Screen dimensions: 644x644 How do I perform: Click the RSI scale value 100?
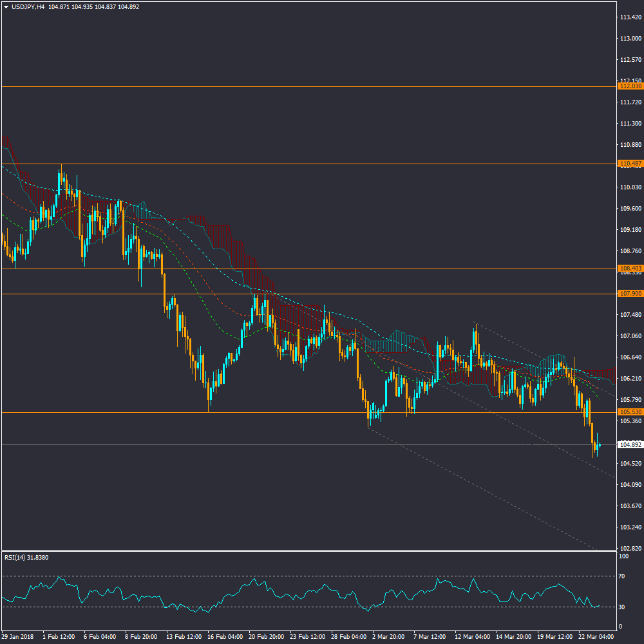pos(623,556)
